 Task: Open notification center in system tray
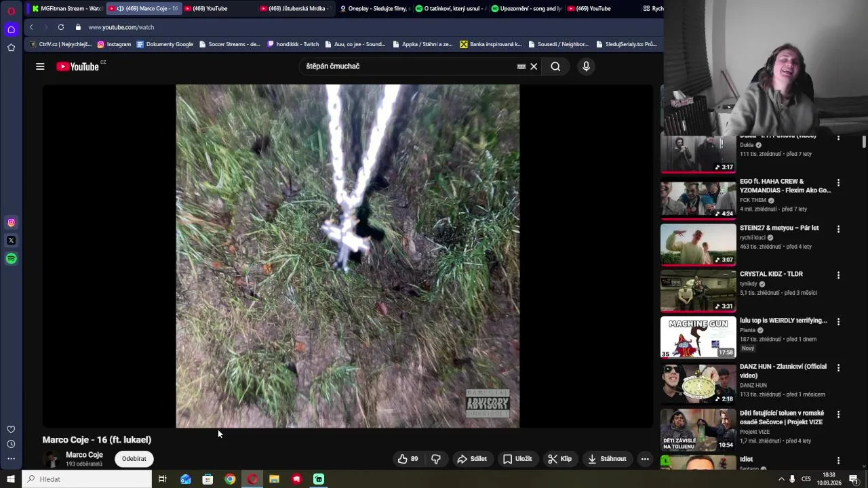coord(854,479)
